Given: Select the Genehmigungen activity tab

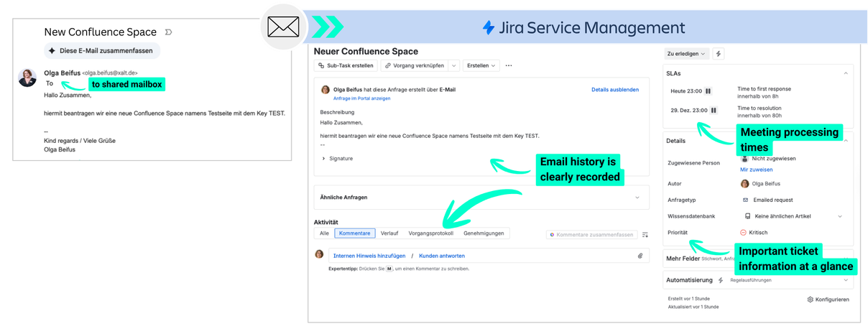Looking at the screenshot, I should pyautogui.click(x=484, y=233).
